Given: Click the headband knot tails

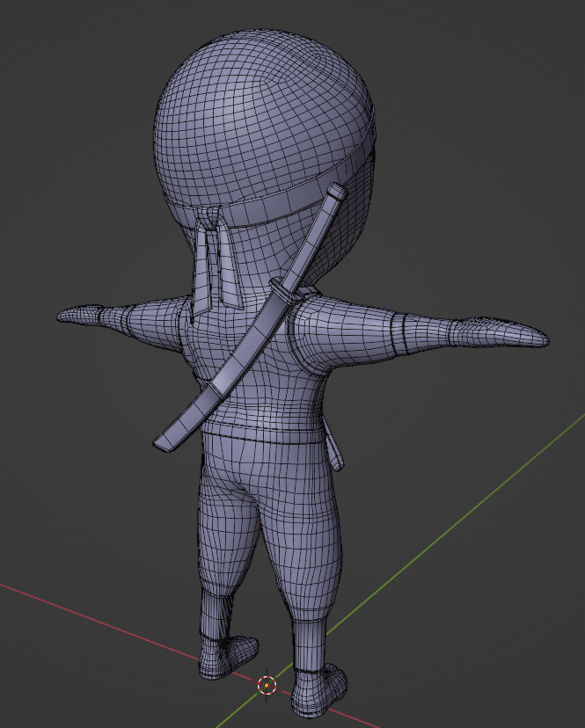Looking at the screenshot, I should pos(217,265).
